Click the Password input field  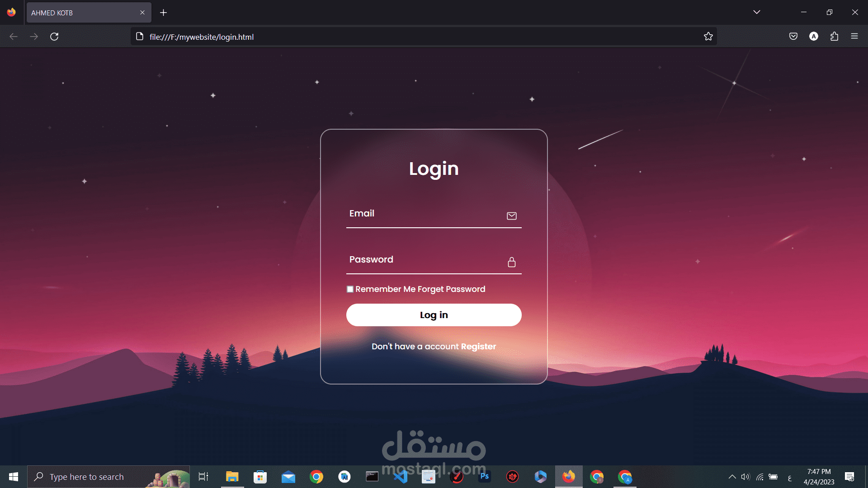coord(434,262)
